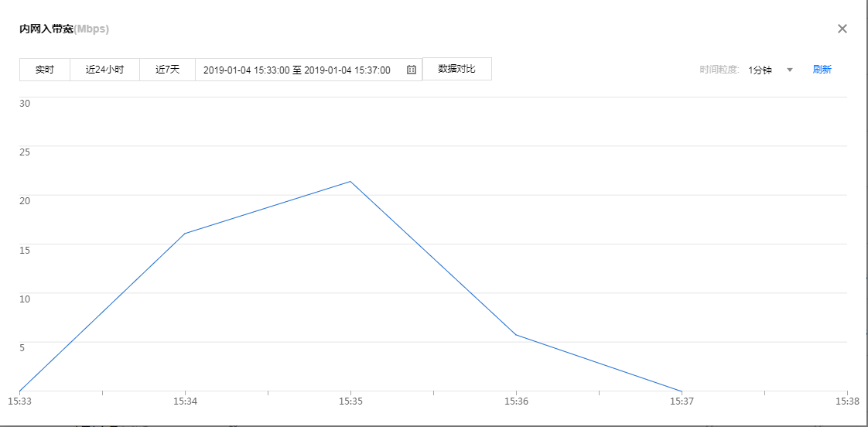The width and height of the screenshot is (868, 427).
Task: Click the 内网入带宽(Mbps) chart title
Action: pos(64,29)
